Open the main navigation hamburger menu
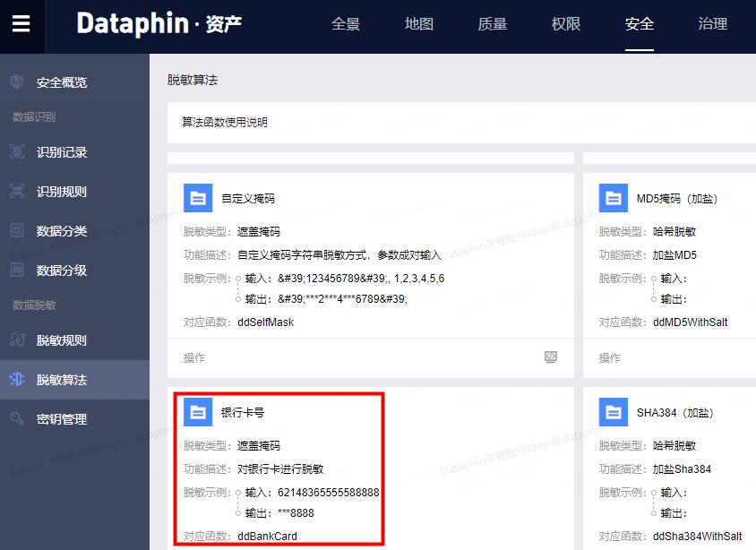The width and height of the screenshot is (756, 550). coord(21,25)
